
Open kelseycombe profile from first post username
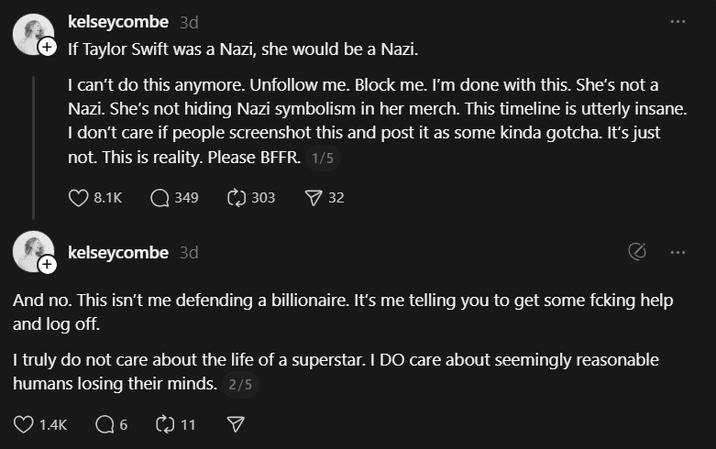point(118,21)
